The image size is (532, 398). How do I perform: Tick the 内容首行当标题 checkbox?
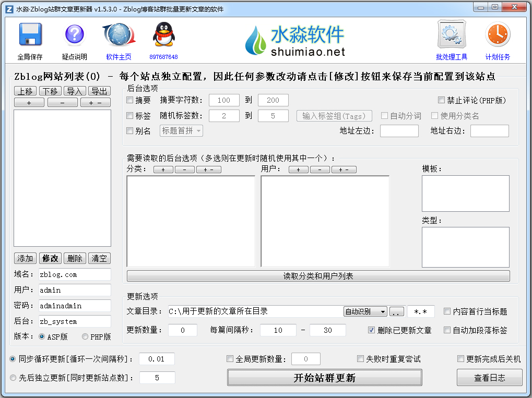point(447,311)
